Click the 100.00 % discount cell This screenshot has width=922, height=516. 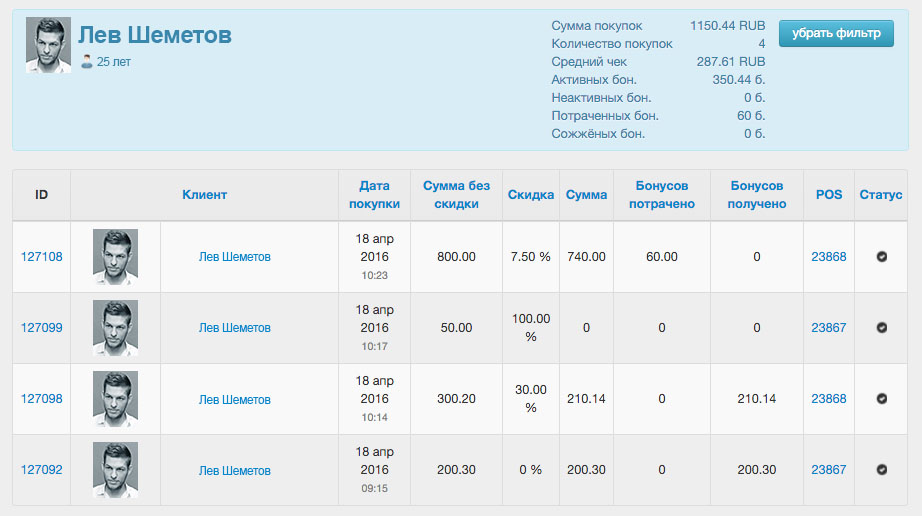(x=531, y=328)
